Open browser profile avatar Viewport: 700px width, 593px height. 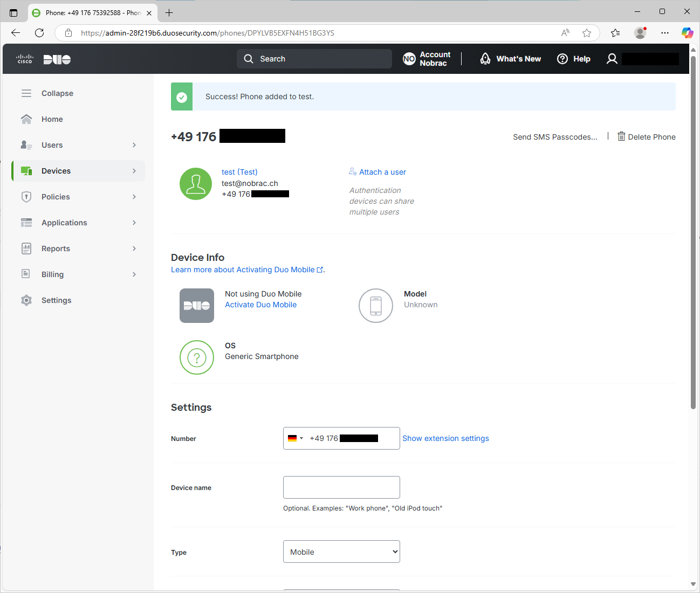pyautogui.click(x=640, y=33)
